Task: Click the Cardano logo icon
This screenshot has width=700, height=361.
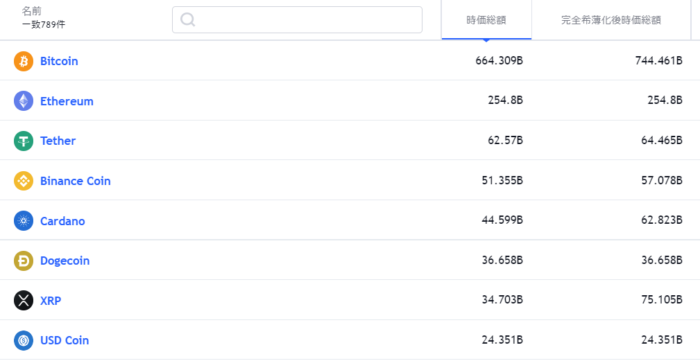Action: (23, 221)
